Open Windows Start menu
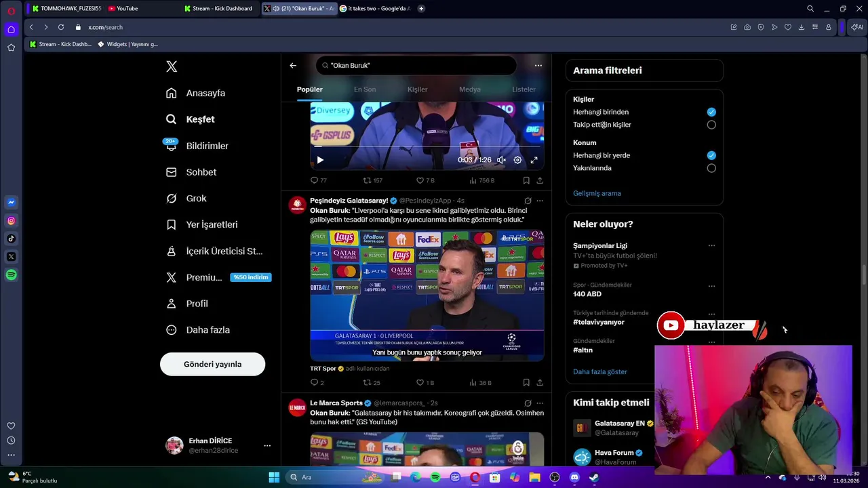This screenshot has height=488, width=868. click(x=274, y=477)
